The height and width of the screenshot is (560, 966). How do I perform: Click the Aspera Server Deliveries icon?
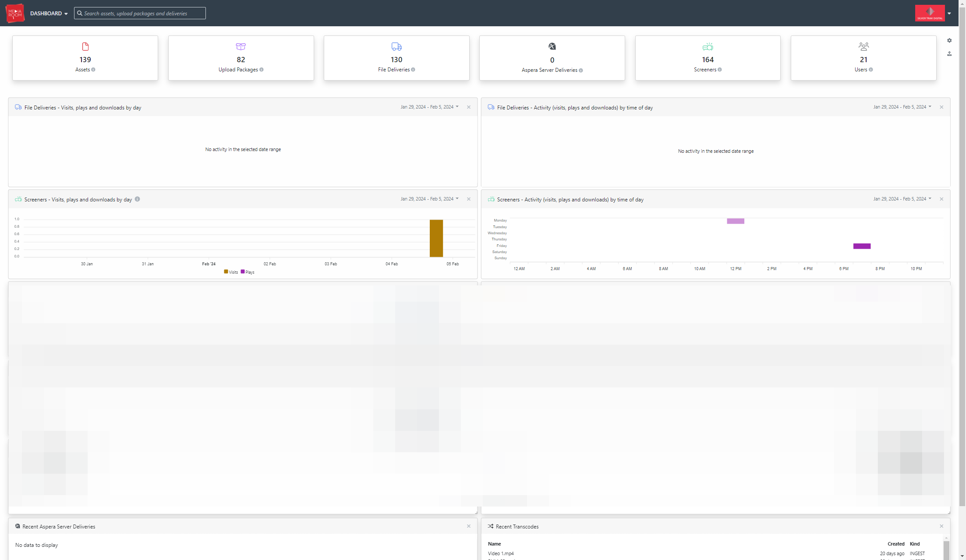(x=552, y=46)
